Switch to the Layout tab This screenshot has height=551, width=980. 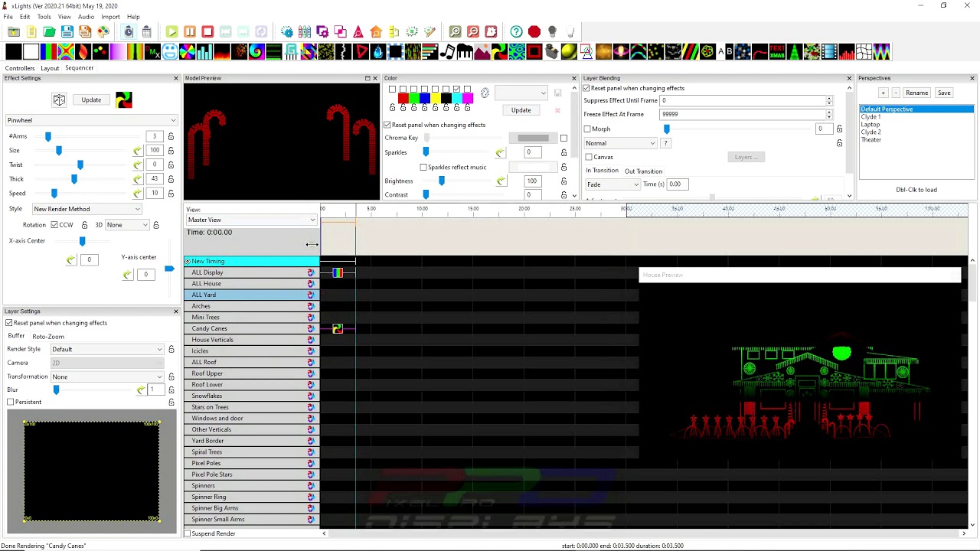50,68
